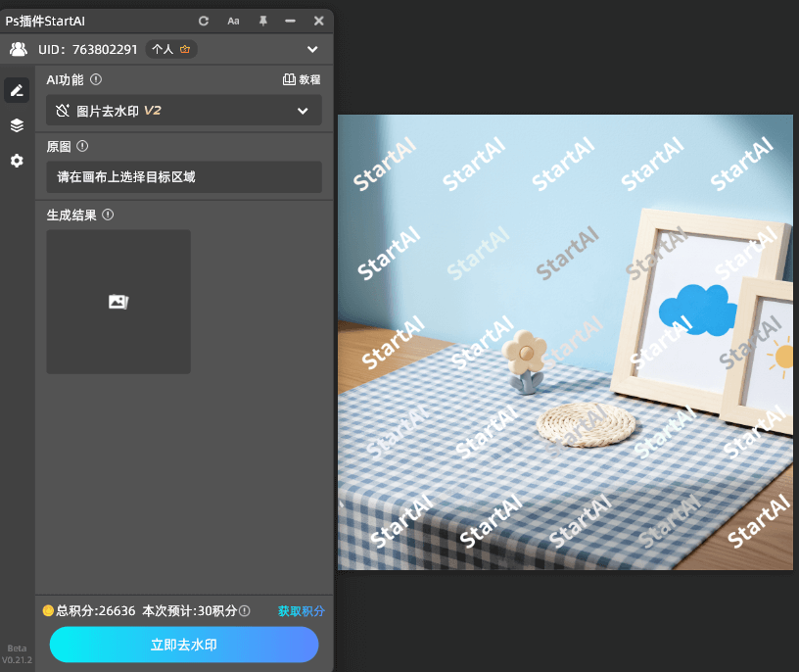799x672 pixels.
Task: Click the refresh icon in title bar
Action: [204, 21]
